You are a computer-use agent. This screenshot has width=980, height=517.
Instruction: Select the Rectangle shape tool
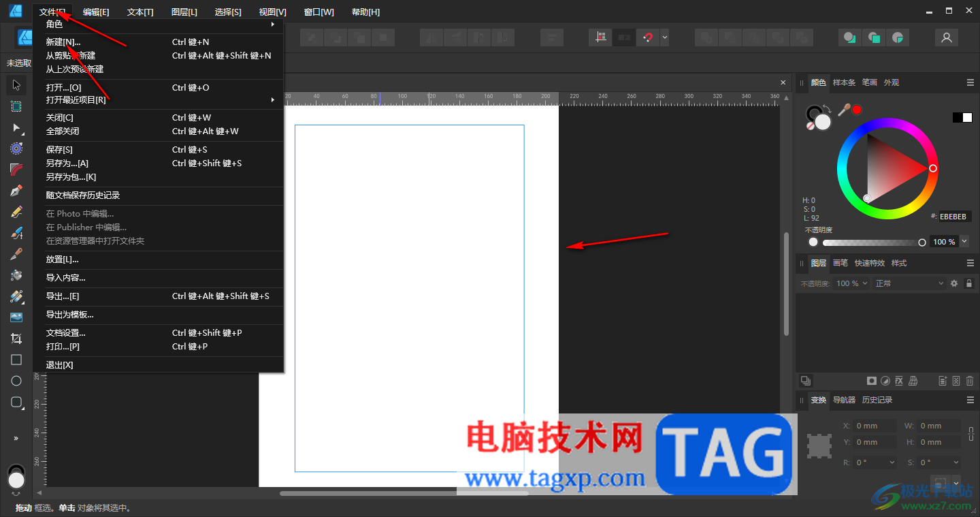tap(16, 360)
